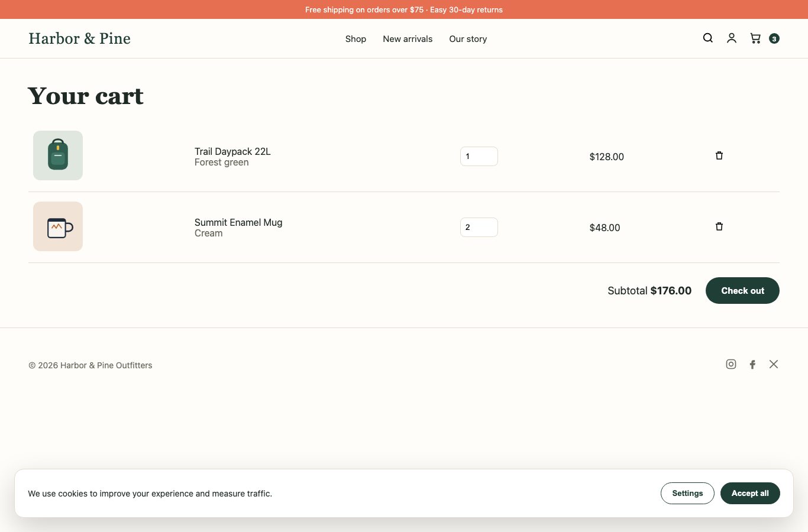Focus the Summit Enamel Mug quantity field

(479, 228)
